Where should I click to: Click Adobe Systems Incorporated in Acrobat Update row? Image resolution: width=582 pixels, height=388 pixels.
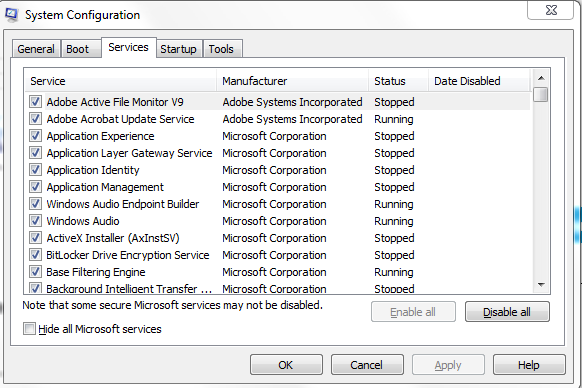(292, 119)
